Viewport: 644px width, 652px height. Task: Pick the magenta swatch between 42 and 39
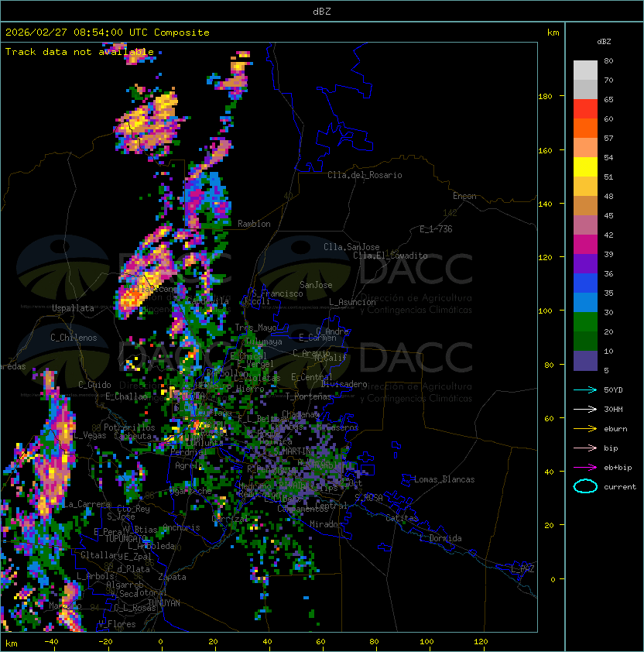click(x=585, y=245)
